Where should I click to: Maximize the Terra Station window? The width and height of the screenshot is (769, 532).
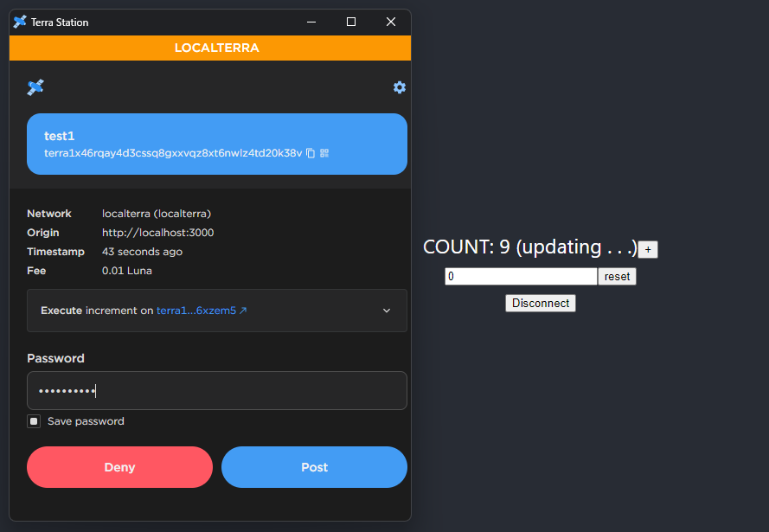[x=351, y=22]
